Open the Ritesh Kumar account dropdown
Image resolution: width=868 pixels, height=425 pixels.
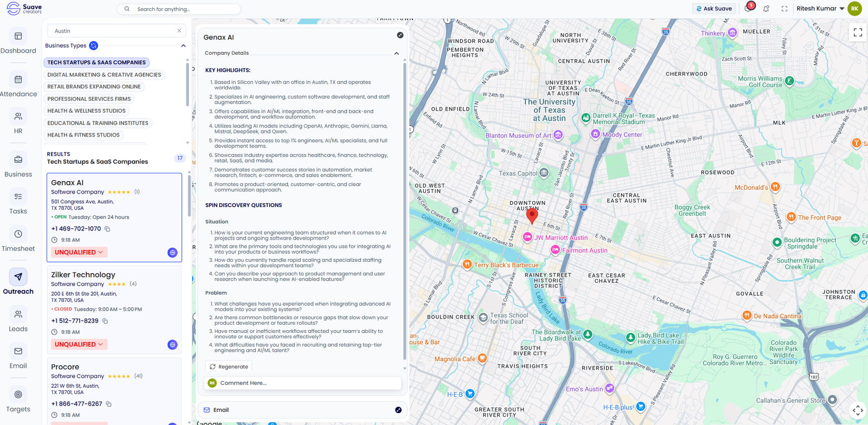coord(820,9)
